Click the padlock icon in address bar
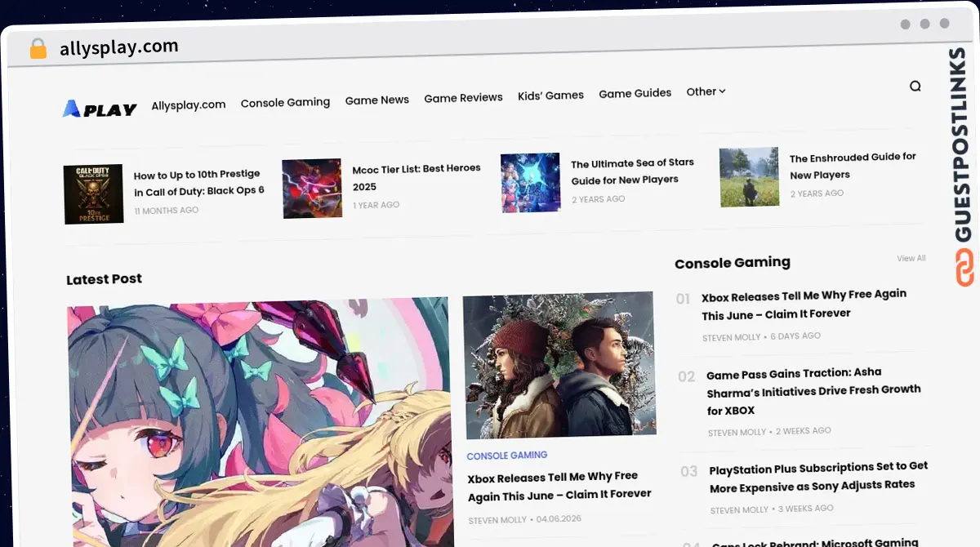Screen dimensions: 980x547 (x=38, y=49)
